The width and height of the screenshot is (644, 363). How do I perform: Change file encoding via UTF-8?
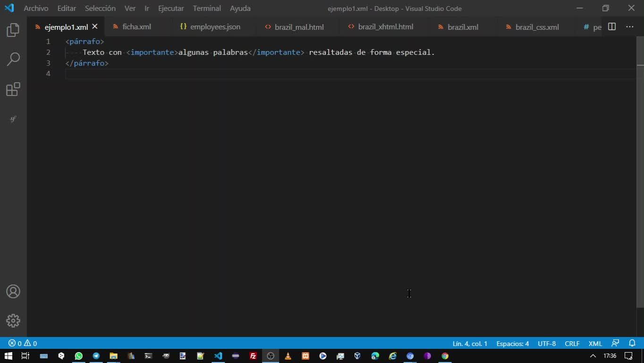tap(547, 344)
